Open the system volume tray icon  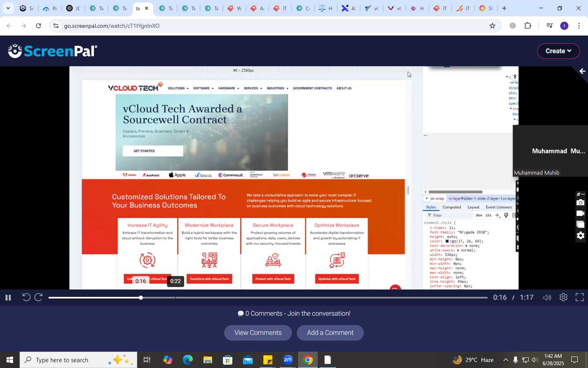[535, 360]
